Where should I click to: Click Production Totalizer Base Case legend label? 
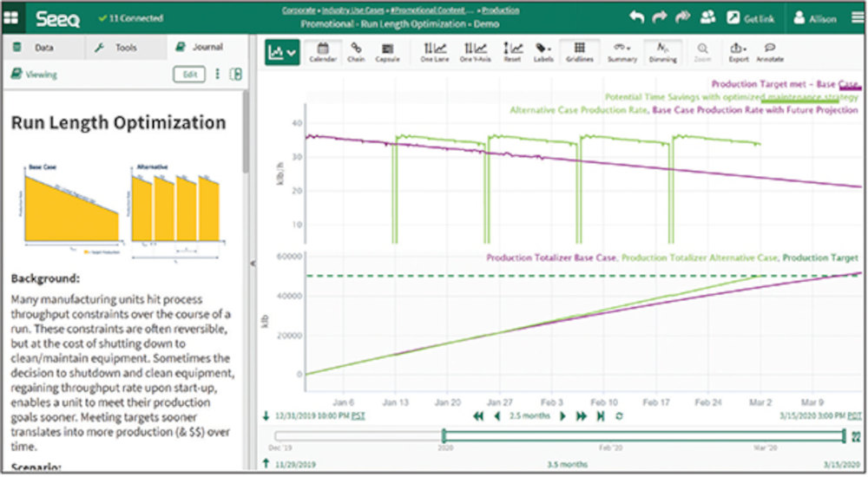[x=550, y=258]
